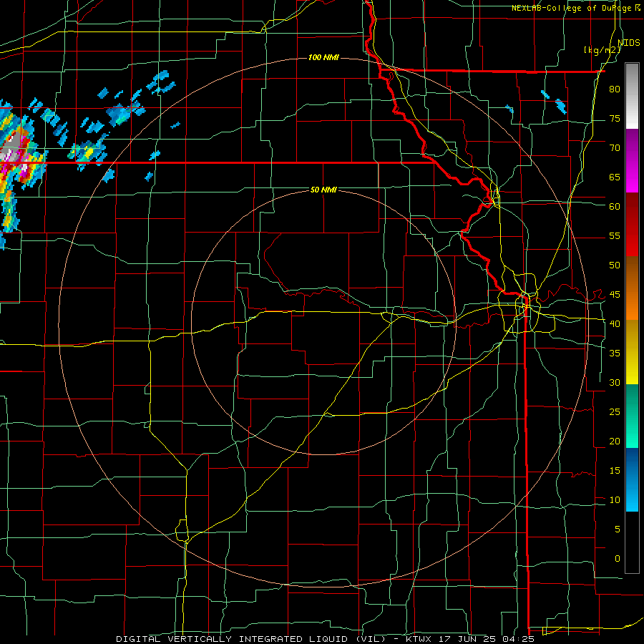Click the blue segment of the color bar

(632, 479)
